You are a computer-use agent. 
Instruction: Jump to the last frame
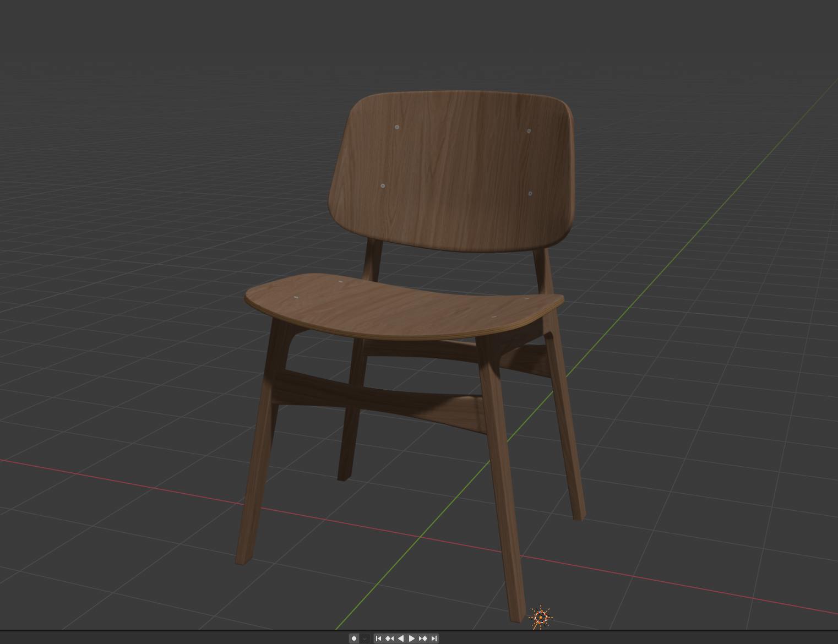434,638
